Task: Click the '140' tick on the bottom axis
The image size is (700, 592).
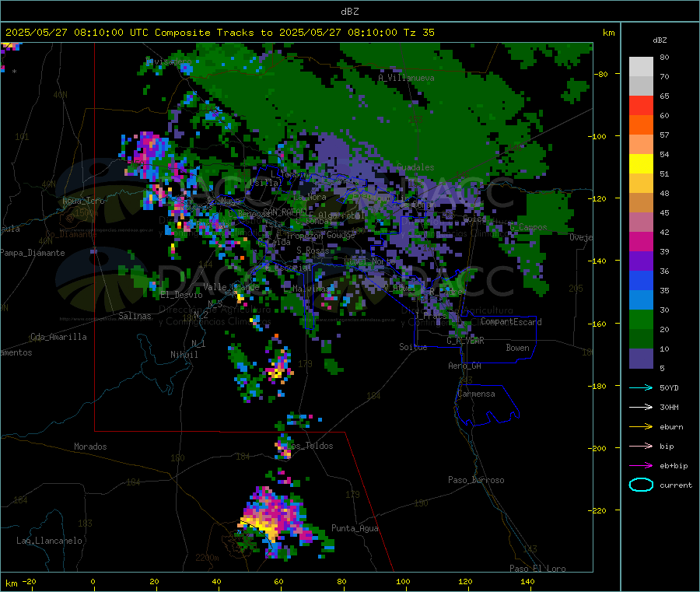Action: pyautogui.click(x=527, y=581)
